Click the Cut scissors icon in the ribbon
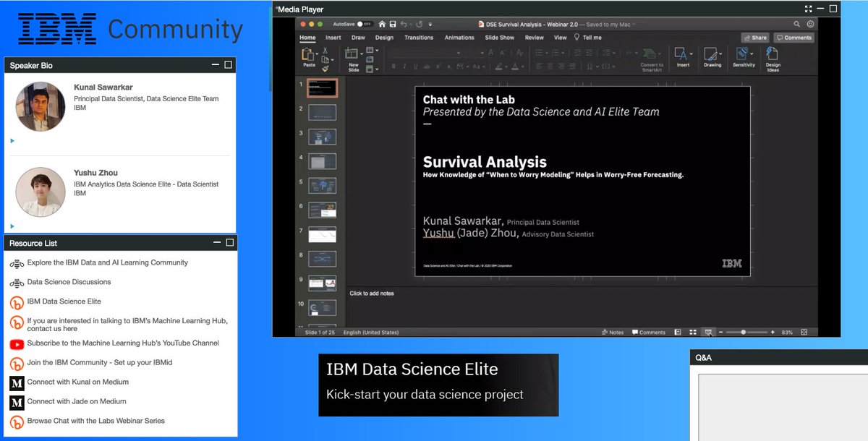This screenshot has height=441, width=868. tap(325, 51)
